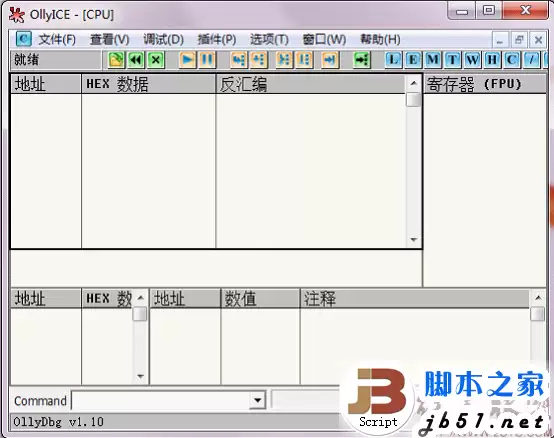Click the HEX 数据 header in disassembly pane
This screenshot has width=554, height=438.
click(148, 84)
